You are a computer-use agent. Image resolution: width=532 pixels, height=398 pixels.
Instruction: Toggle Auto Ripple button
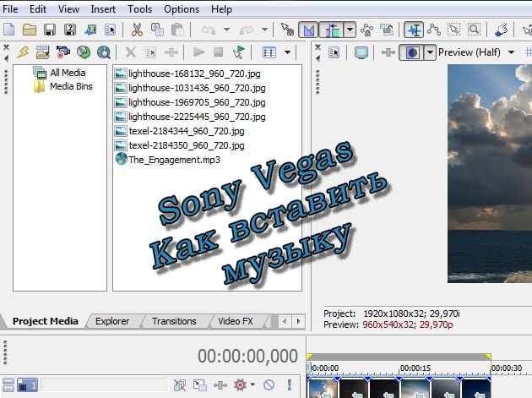332,30
